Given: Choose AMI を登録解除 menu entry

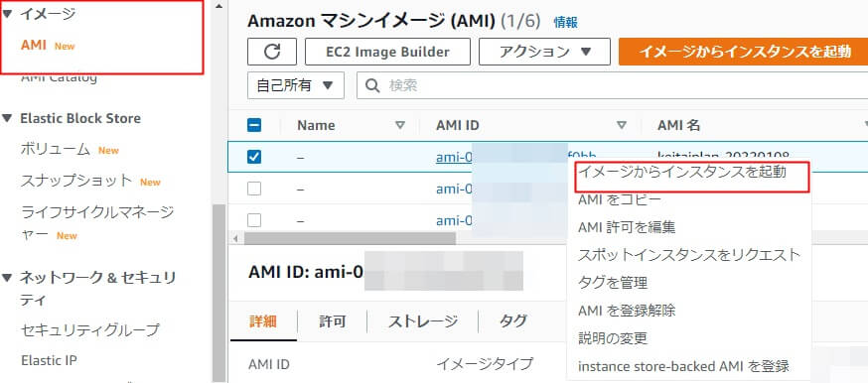Looking at the screenshot, I should click(x=626, y=310).
